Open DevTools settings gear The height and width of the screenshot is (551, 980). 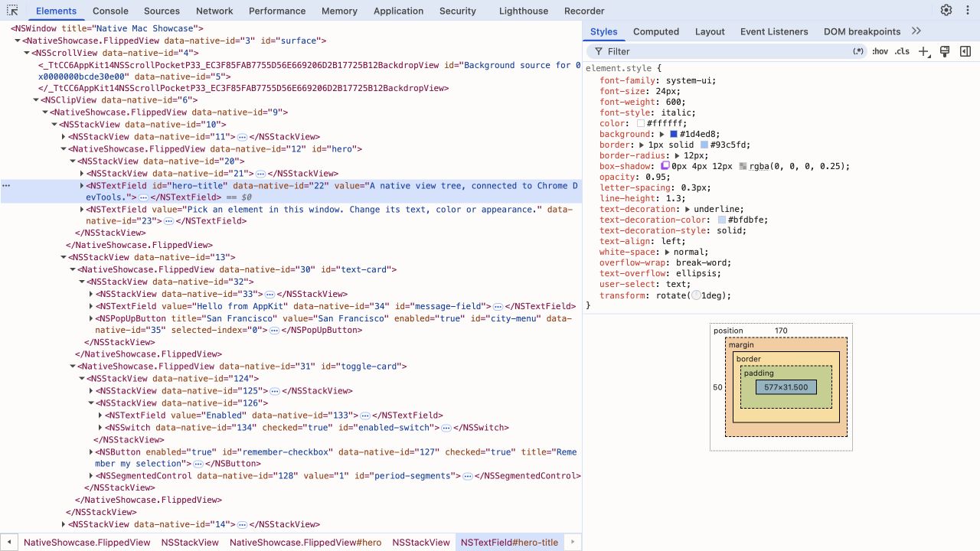point(946,10)
